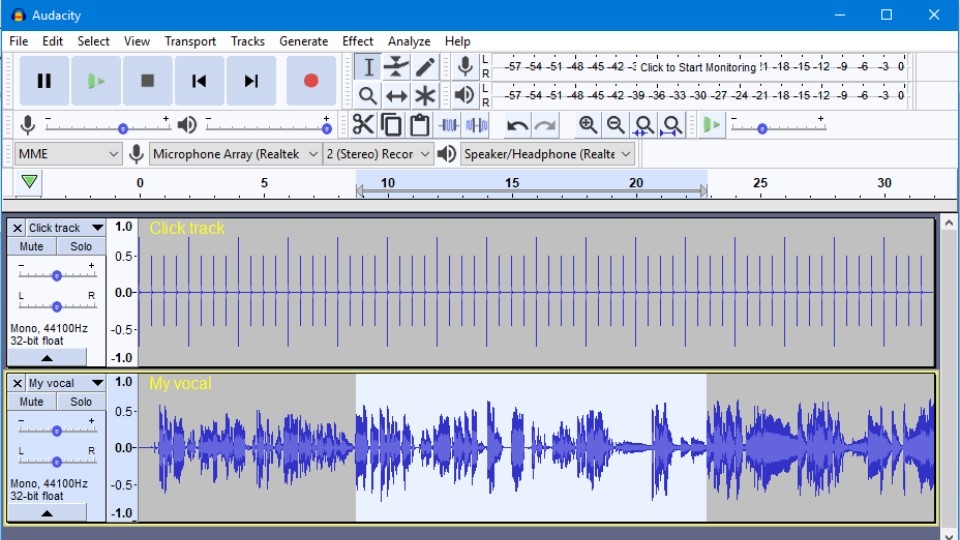Select the Multi-Tool asterisk icon
Screen dimensions: 960x540
click(x=425, y=96)
